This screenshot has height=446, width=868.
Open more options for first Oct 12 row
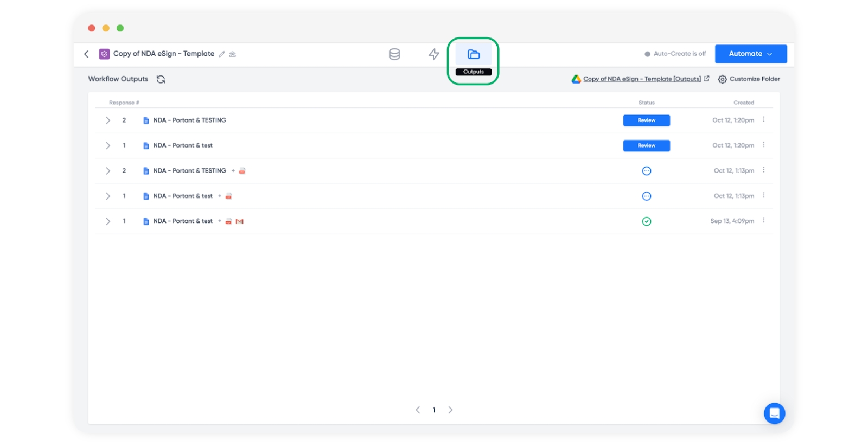coord(764,119)
